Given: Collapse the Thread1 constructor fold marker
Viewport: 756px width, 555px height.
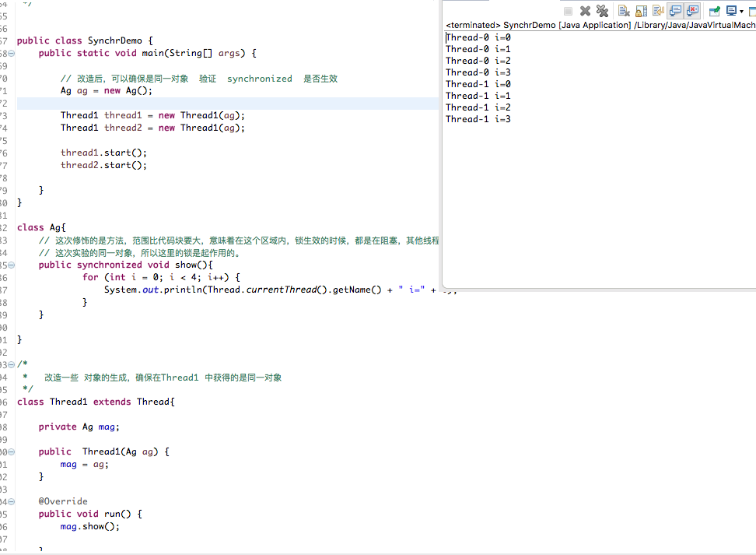Looking at the screenshot, I should 12,452.
